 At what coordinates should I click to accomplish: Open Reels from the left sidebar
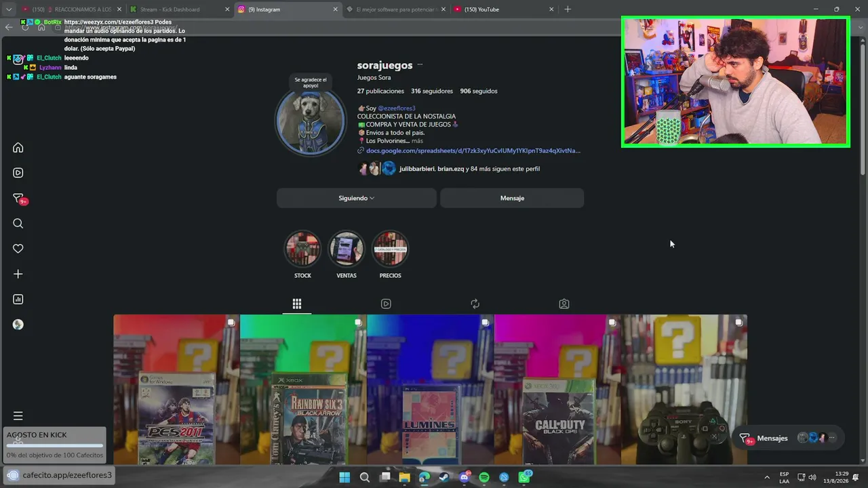coord(18,173)
